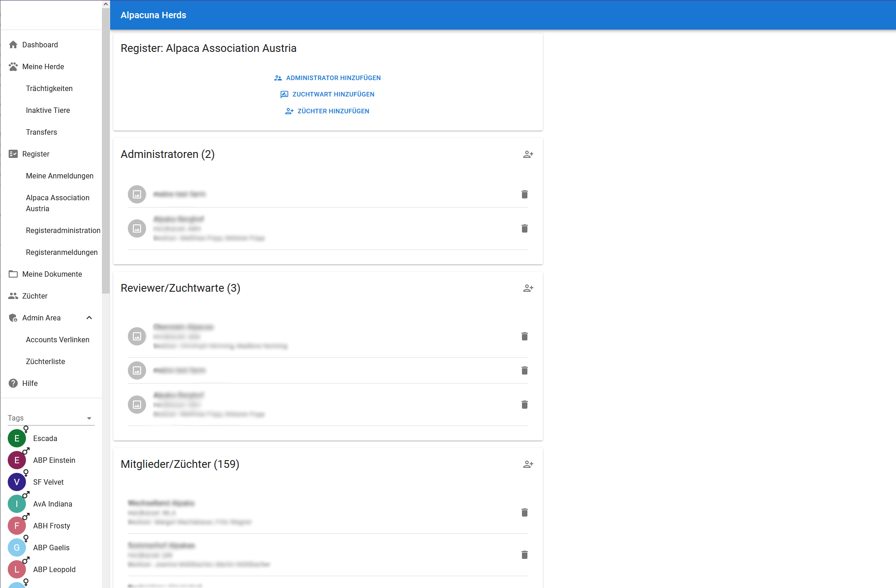The width and height of the screenshot is (896, 588).
Task: Select ABP Einstein in the animal list
Action: [x=51, y=460]
